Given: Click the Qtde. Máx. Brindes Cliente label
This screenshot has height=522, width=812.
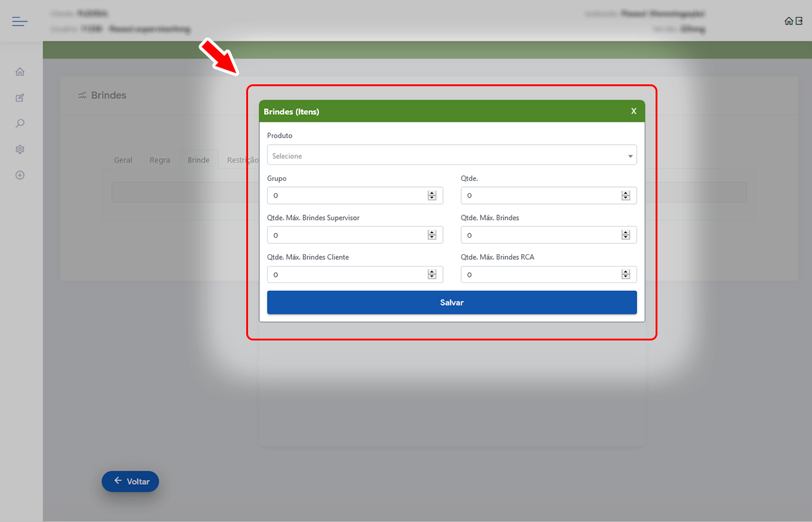Looking at the screenshot, I should click(308, 257).
